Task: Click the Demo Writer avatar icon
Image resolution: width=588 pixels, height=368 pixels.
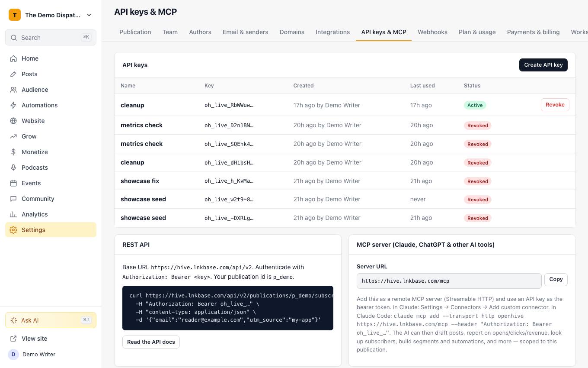Action: (13, 354)
